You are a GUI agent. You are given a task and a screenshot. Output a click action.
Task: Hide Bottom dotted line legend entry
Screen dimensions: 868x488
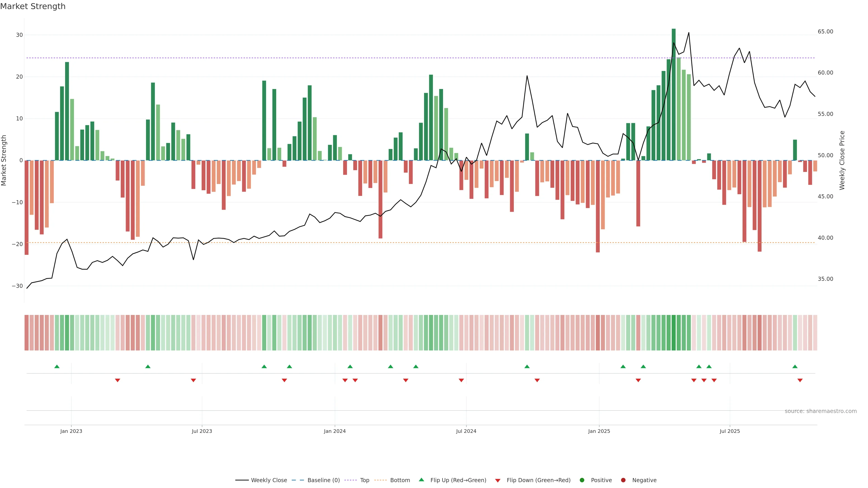pos(400,480)
